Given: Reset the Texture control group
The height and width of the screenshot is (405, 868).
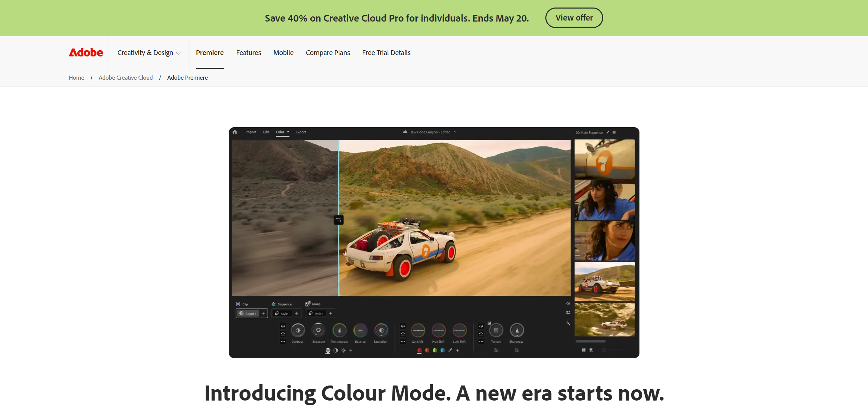Looking at the screenshot, I should 481,334.
